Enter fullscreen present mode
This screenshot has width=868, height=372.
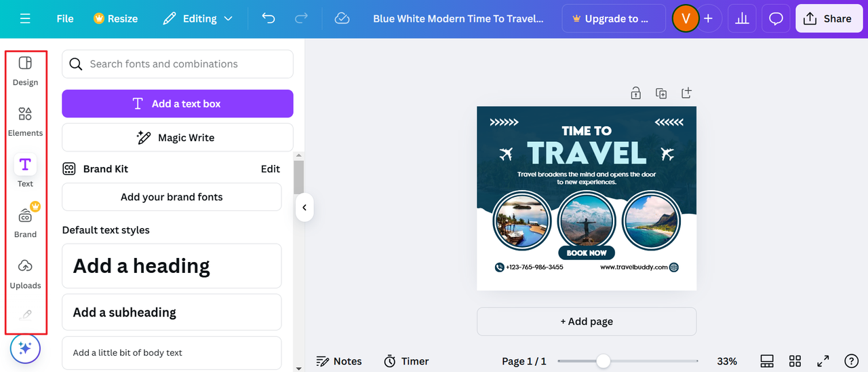(823, 361)
